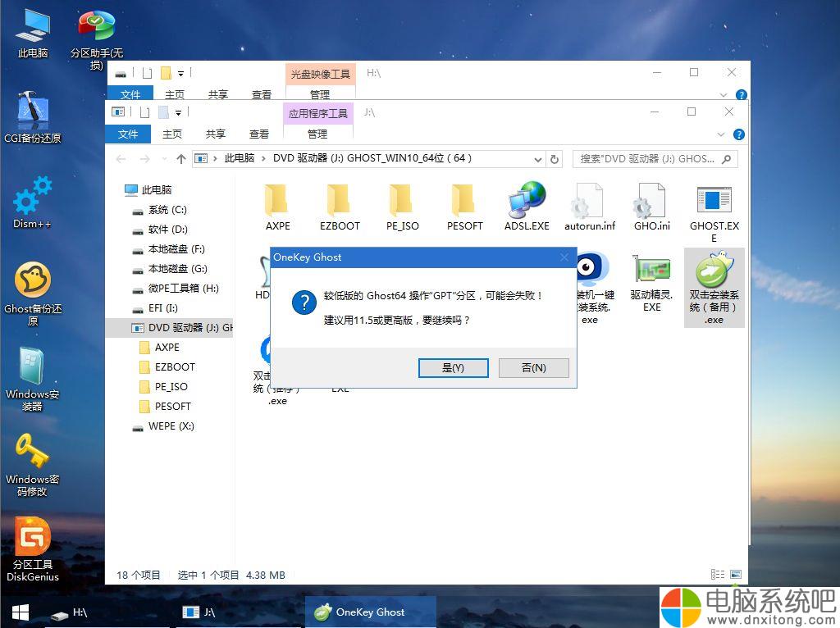Select 系统 (C:) drive in navigation pane

[x=160, y=209]
